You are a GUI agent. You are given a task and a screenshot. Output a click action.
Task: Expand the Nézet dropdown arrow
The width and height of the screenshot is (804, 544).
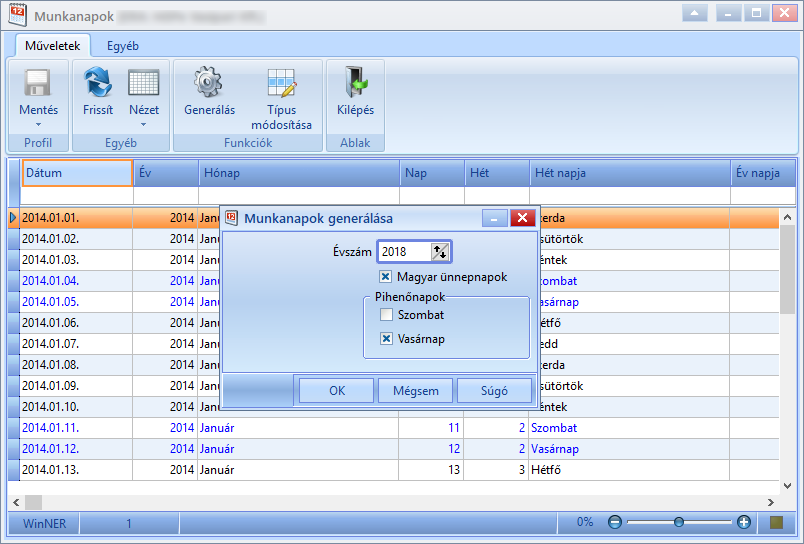coord(144,125)
